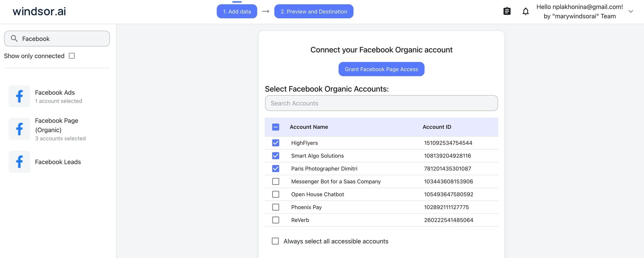
Task: Select Facebook Page (Organic) connector
Action: coord(57,129)
